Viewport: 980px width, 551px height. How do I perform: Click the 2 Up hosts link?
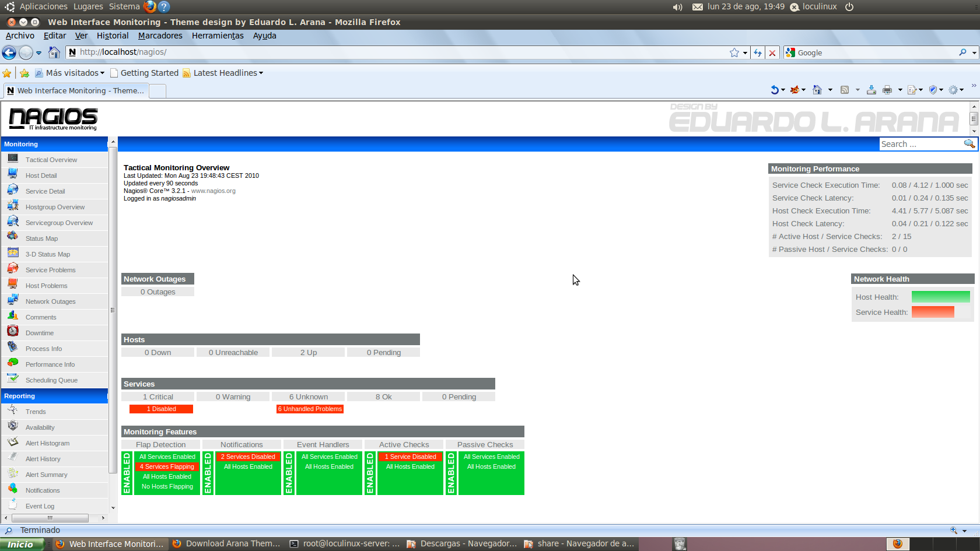coord(309,352)
